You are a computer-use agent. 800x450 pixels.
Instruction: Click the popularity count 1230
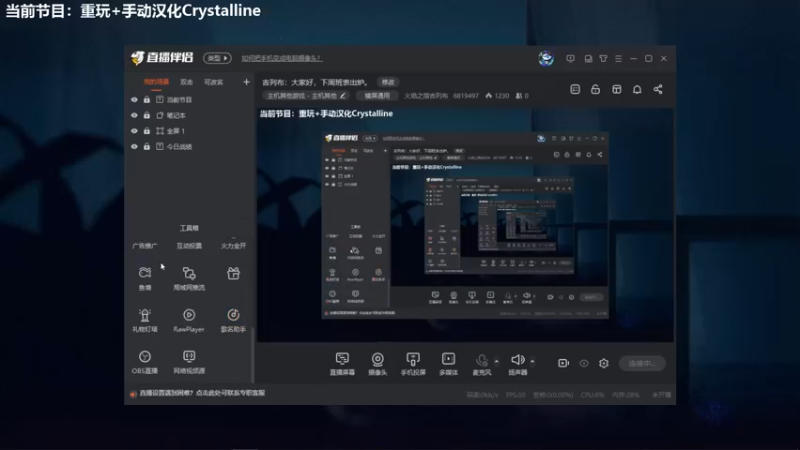(497, 96)
